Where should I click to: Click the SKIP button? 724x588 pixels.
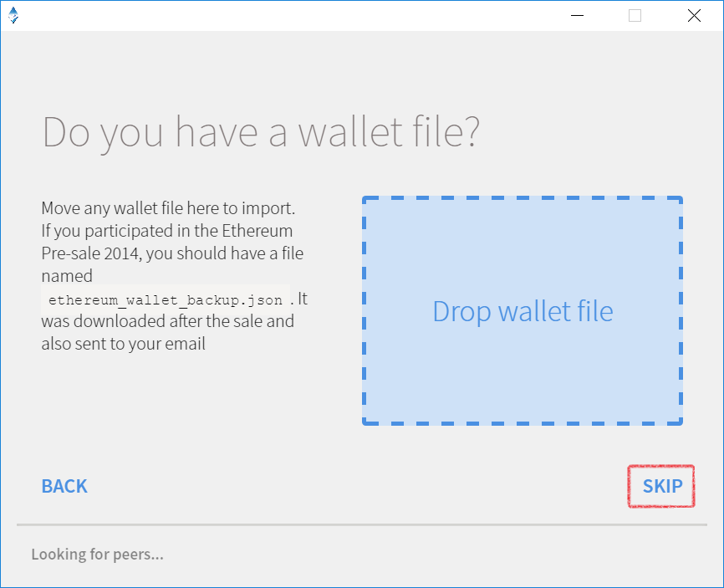[x=662, y=486]
